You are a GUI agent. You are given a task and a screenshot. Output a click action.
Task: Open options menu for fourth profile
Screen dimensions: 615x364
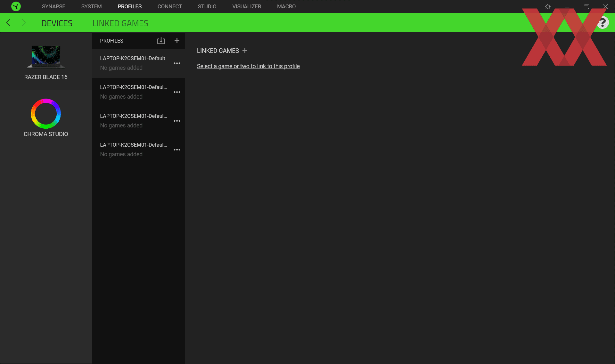tap(177, 150)
